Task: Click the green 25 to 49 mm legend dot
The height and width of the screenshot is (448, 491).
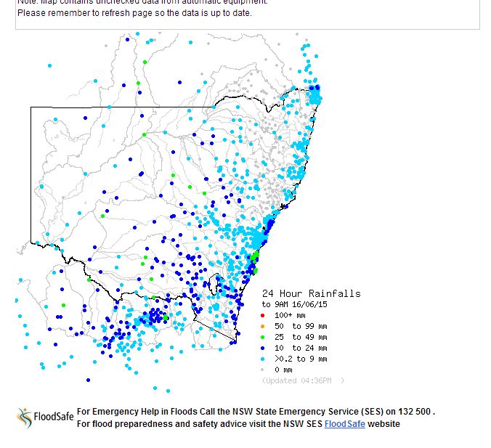Action: click(x=262, y=337)
